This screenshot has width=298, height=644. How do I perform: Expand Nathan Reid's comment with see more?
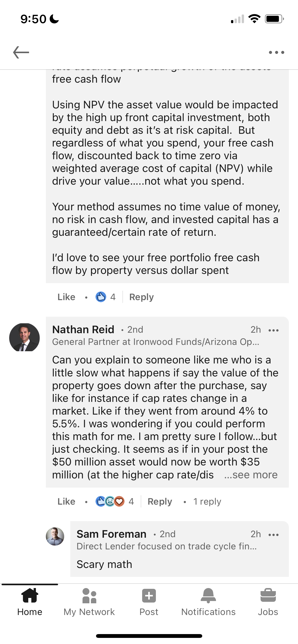(x=251, y=475)
